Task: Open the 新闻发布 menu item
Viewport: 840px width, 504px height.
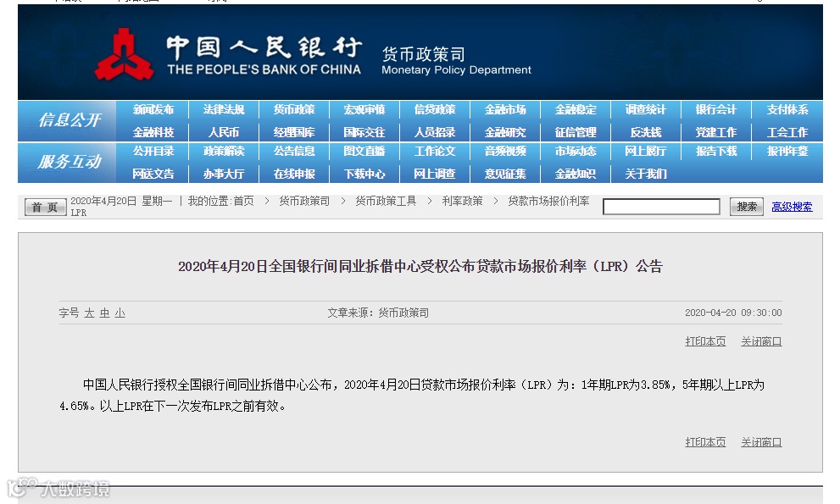Action: pos(153,110)
